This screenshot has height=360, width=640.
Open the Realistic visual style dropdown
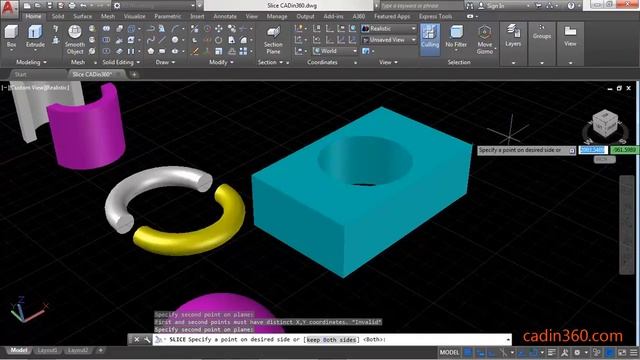tap(389, 29)
